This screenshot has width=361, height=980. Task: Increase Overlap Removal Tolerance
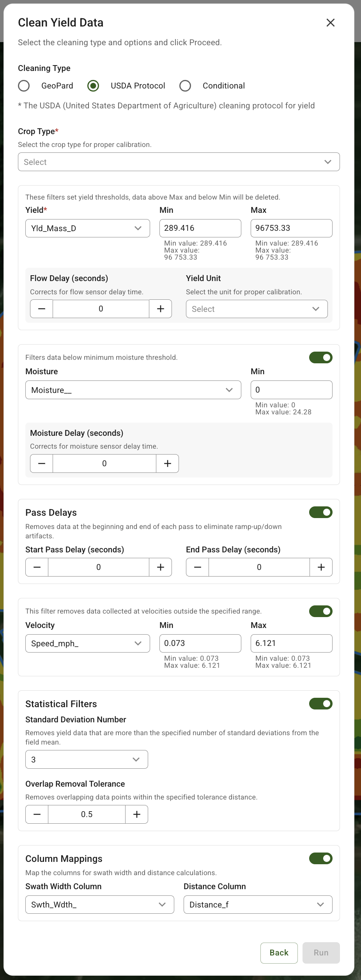coord(136,814)
